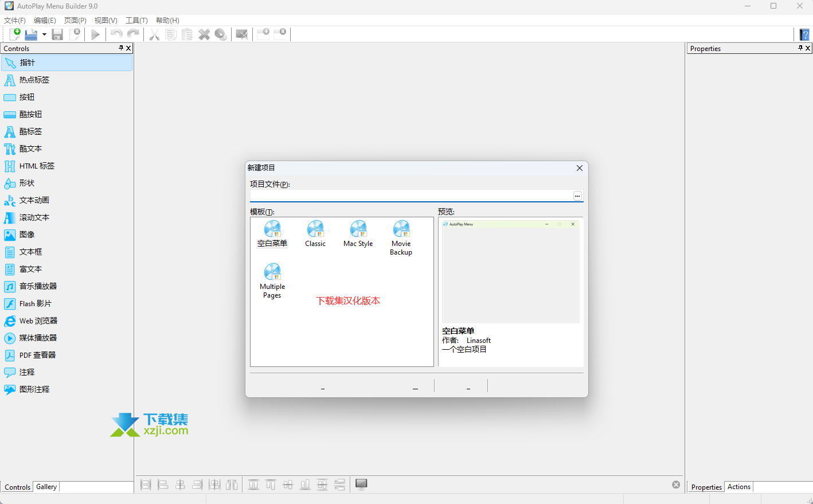Close the Properties panel
This screenshot has width=813, height=504.
click(x=808, y=48)
